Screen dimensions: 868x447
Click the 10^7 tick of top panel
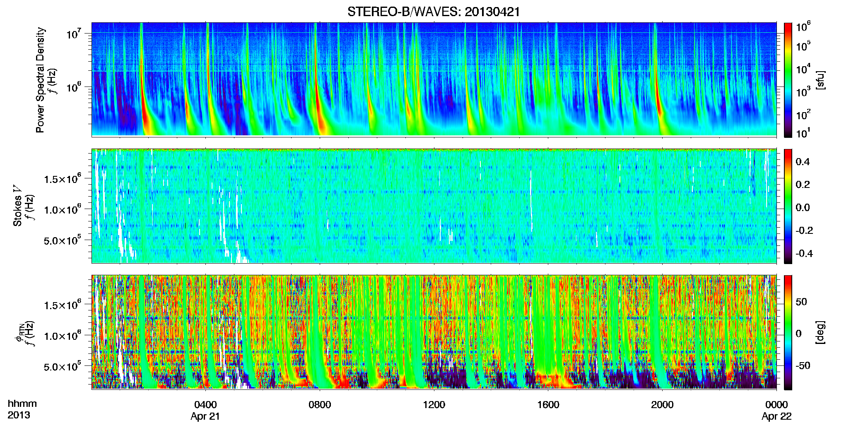coord(74,34)
